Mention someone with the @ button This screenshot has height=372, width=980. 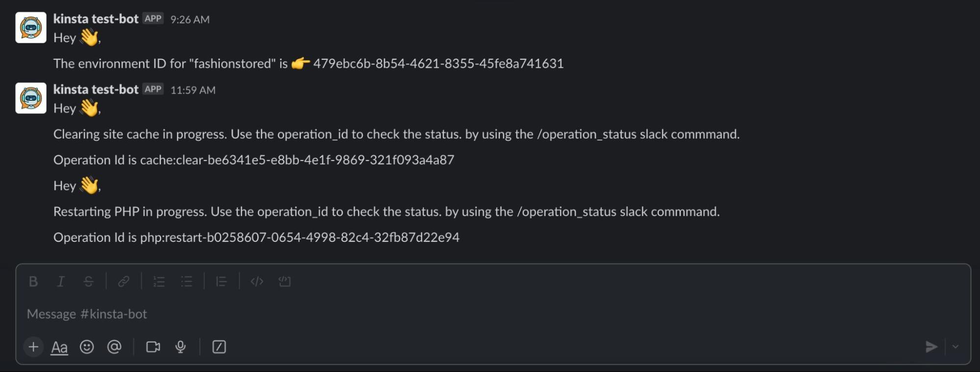pos(114,347)
